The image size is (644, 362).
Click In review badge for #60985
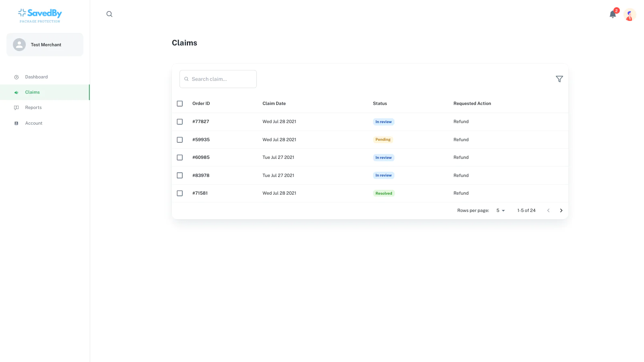384,158
